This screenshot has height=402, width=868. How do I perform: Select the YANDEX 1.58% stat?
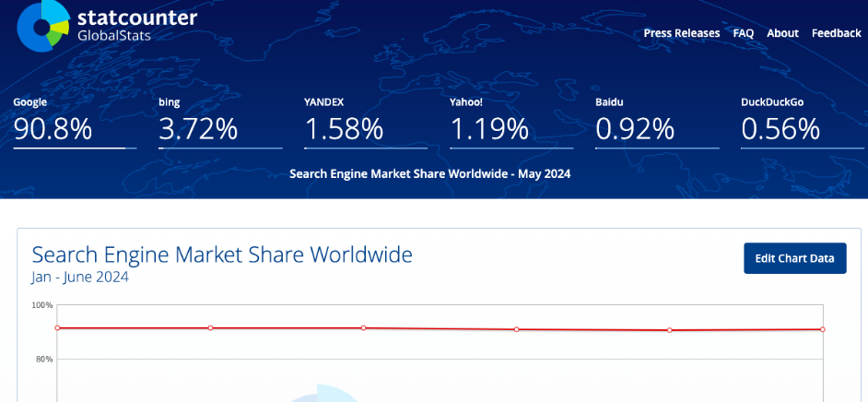[x=344, y=129]
